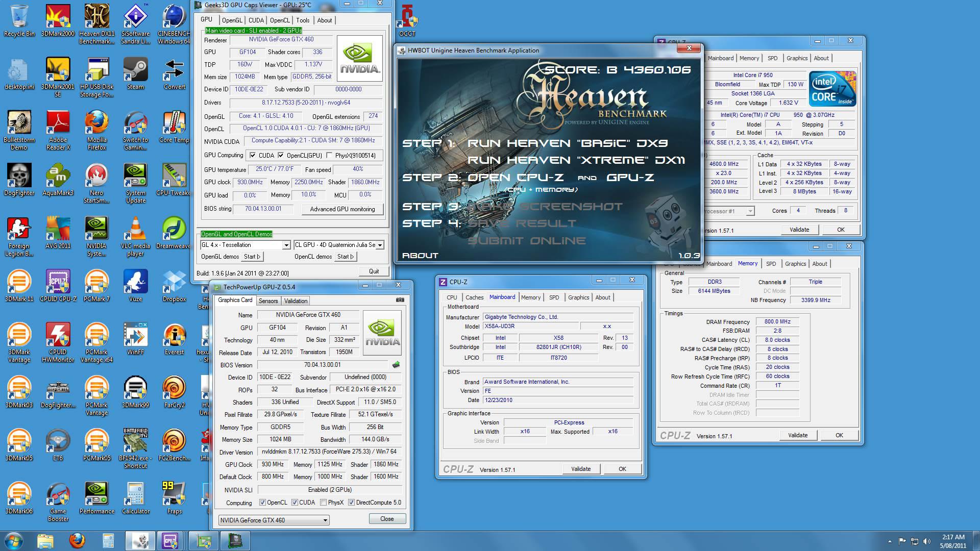Image resolution: width=980 pixels, height=551 pixels.
Task: Expand CL GPU 4D Quaternion Julia dropdown
Action: (x=380, y=245)
